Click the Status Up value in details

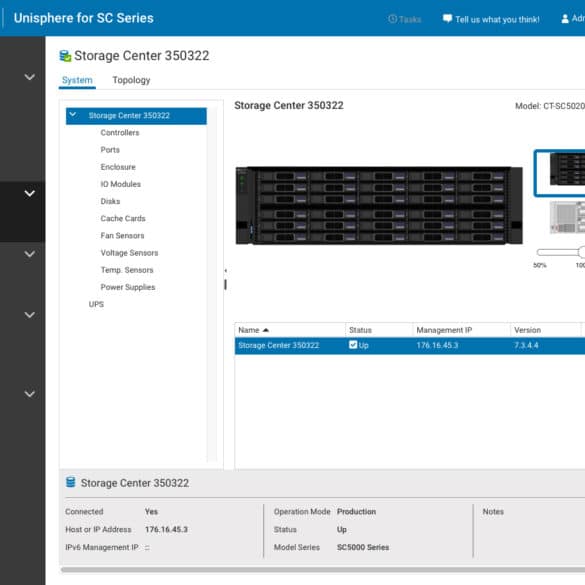click(x=341, y=529)
